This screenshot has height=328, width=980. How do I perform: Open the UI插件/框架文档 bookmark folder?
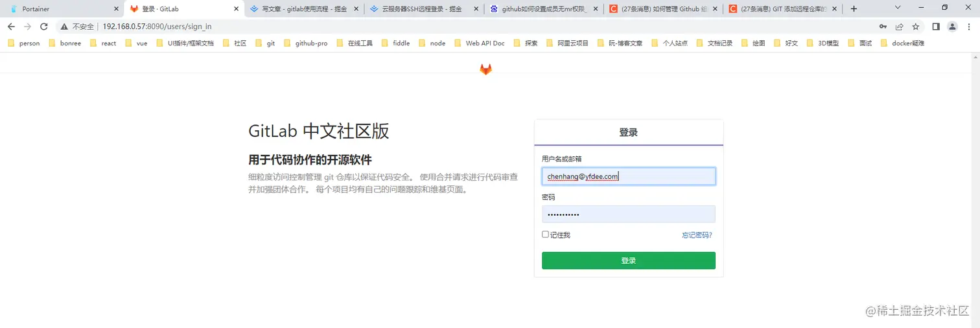tap(185, 43)
